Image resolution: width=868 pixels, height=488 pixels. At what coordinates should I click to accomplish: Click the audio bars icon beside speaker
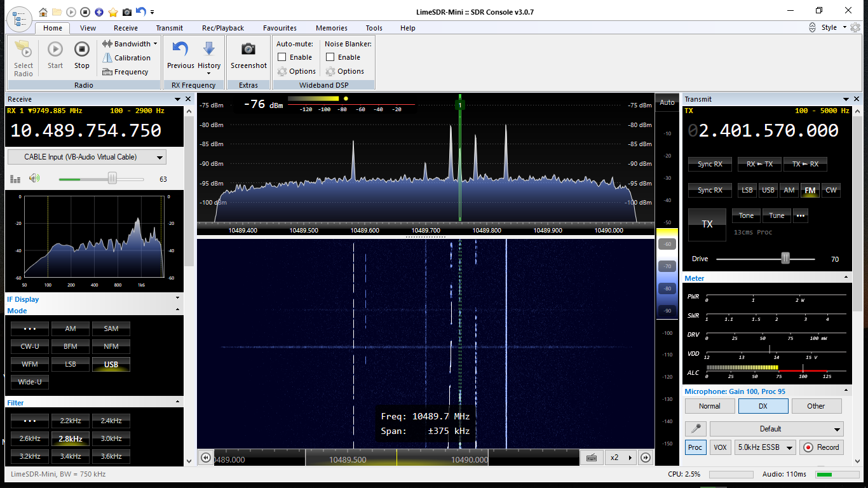pyautogui.click(x=15, y=179)
